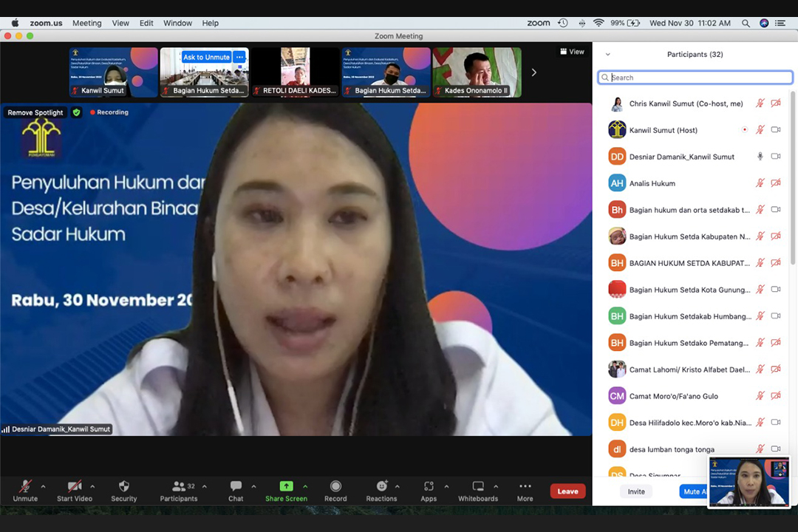The image size is (798, 532).
Task: Expand audio options arrow beside Unmute
Action: click(43, 486)
